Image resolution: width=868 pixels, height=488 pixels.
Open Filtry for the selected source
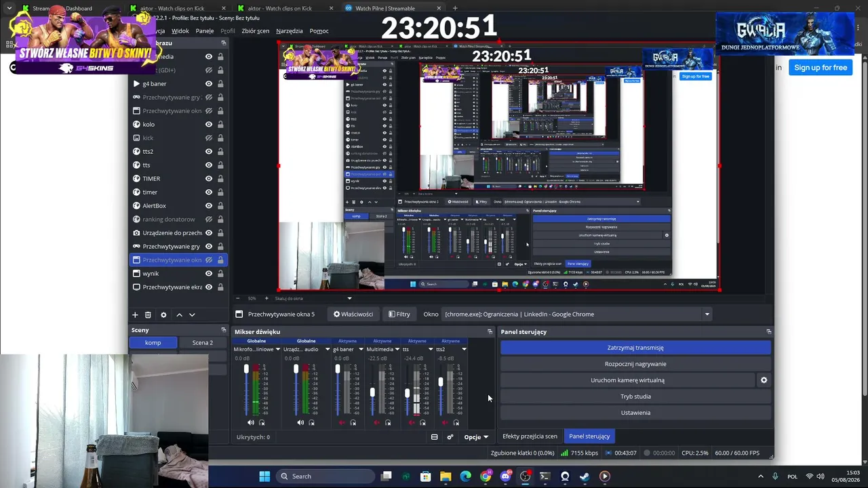point(399,314)
